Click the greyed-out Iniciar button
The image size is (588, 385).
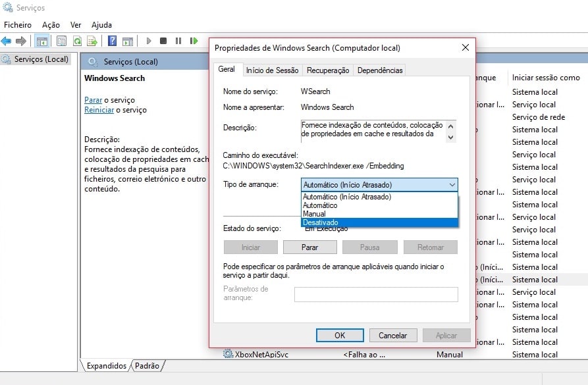(x=250, y=247)
